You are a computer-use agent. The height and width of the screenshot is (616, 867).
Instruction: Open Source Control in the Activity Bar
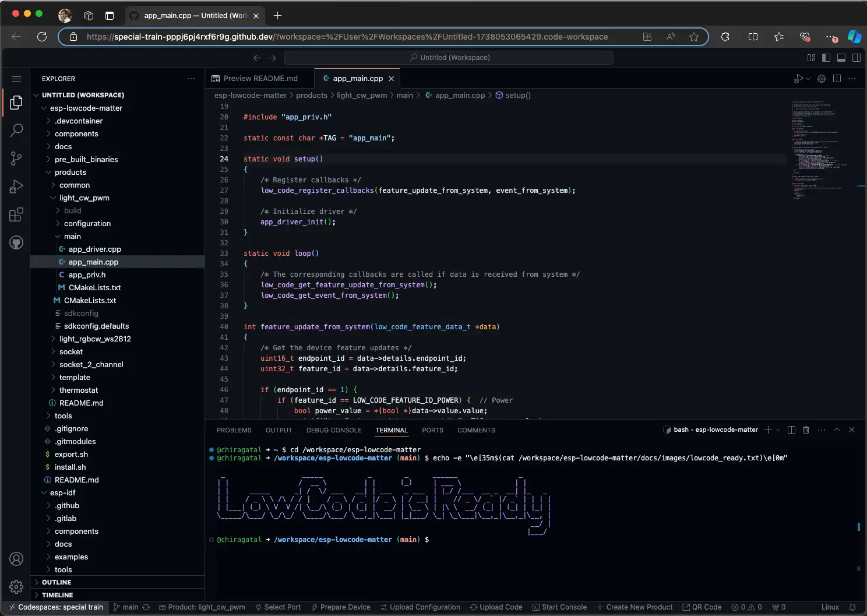coord(16,159)
